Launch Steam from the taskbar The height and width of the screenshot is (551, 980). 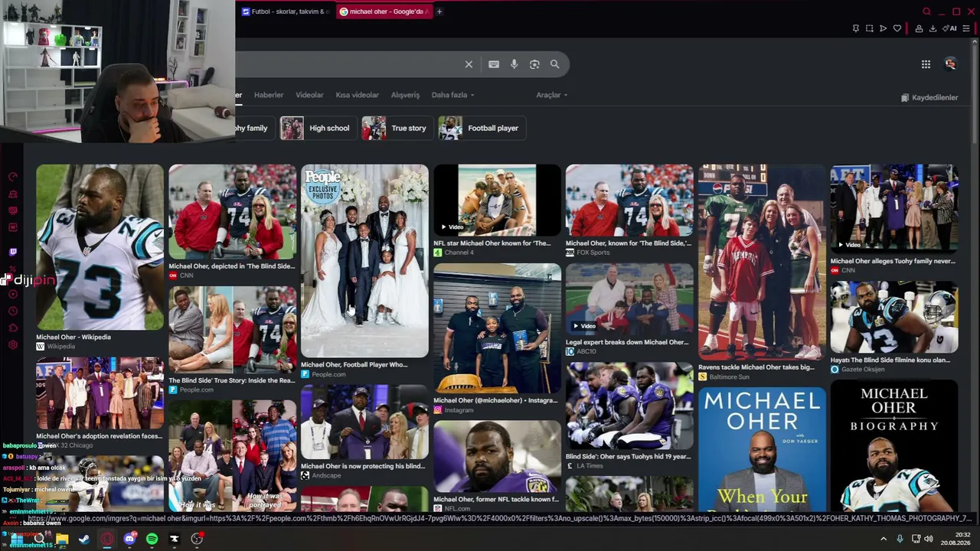pos(84,539)
